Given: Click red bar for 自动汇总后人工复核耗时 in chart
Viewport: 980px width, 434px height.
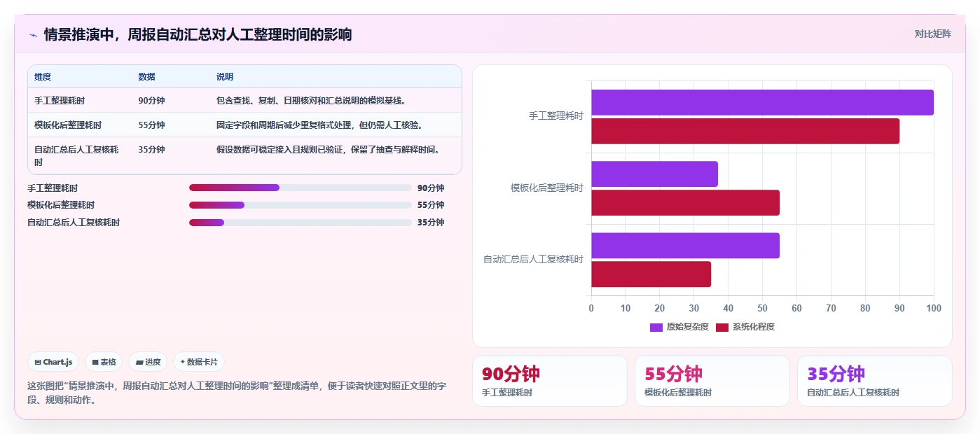Looking at the screenshot, I should (651, 274).
